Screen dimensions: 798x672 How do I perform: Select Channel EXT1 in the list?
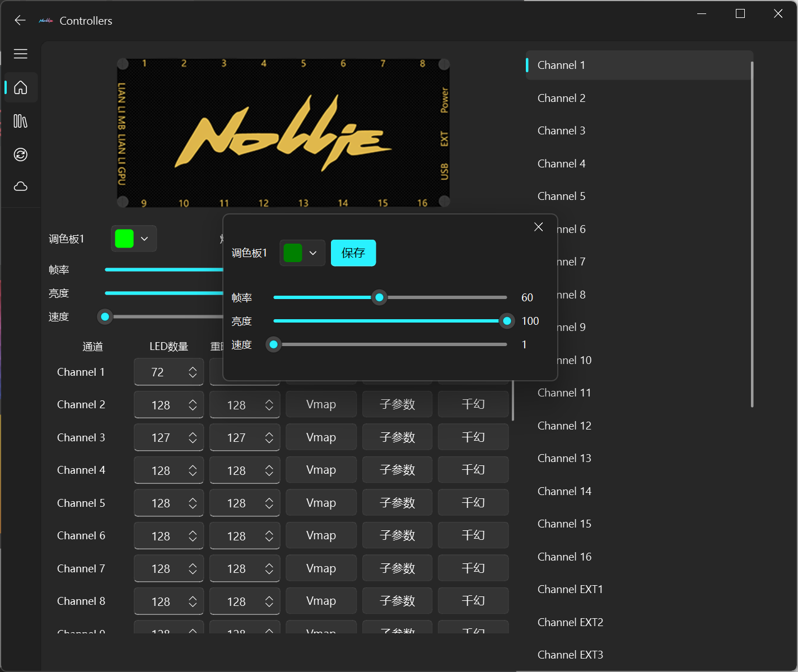(x=638, y=589)
